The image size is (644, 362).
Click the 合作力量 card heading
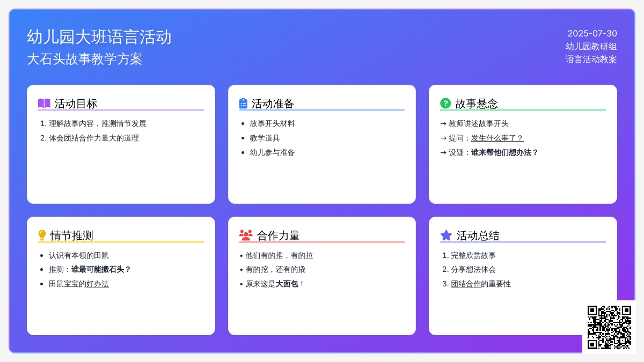coord(279,235)
